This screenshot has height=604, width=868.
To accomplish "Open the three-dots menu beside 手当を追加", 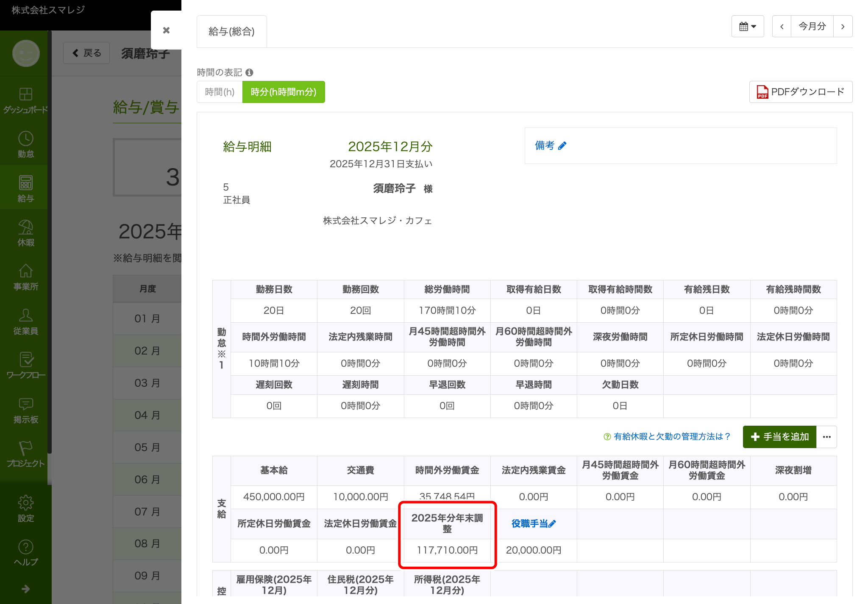I will click(x=826, y=437).
